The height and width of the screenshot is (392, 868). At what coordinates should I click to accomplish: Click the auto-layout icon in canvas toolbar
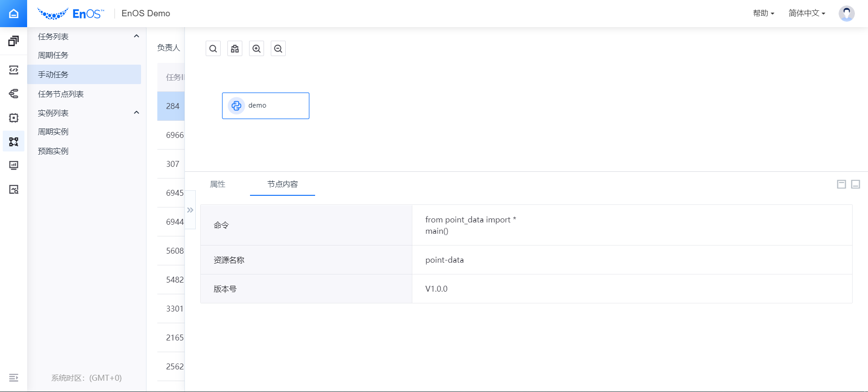click(x=235, y=49)
